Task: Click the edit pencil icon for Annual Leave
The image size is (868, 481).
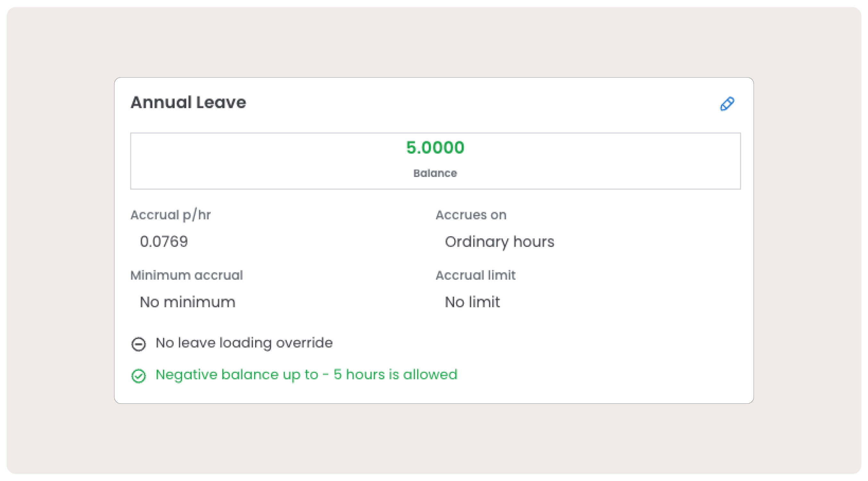Action: click(727, 104)
